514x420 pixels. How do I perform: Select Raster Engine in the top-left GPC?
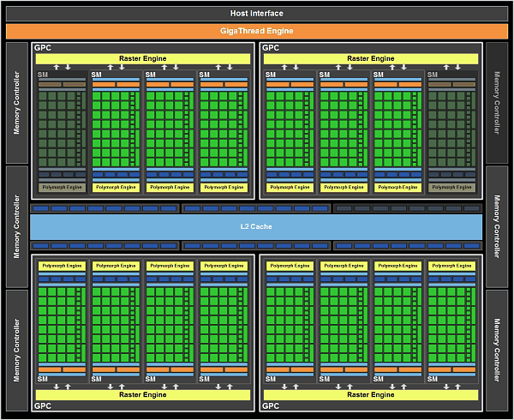click(x=143, y=58)
